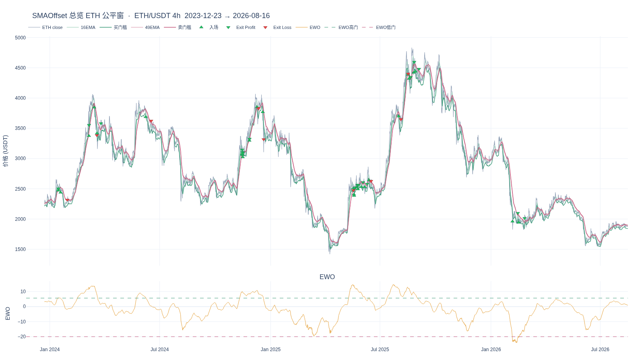Click the "Jan 2026" date axis label
Image resolution: width=644 pixels, height=362 pixels.
click(491, 350)
